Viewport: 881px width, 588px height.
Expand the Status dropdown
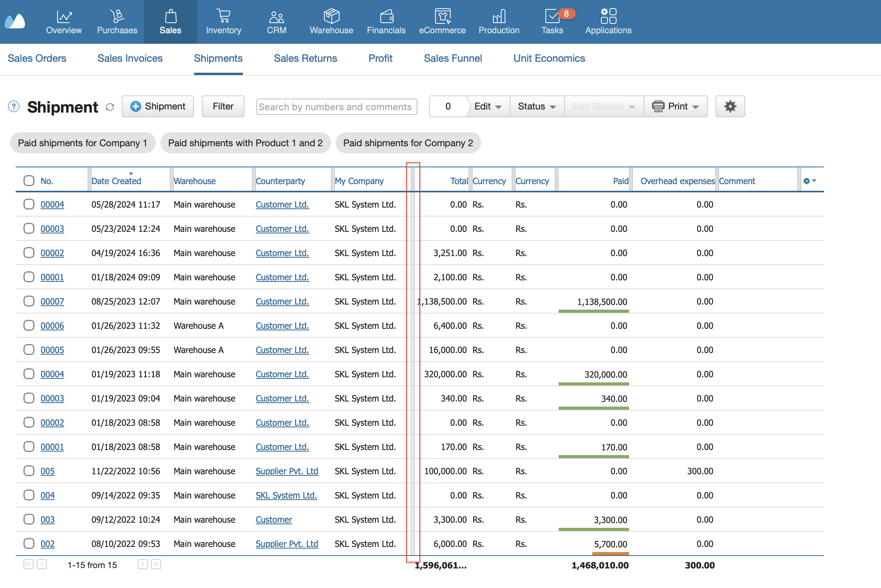click(x=537, y=106)
